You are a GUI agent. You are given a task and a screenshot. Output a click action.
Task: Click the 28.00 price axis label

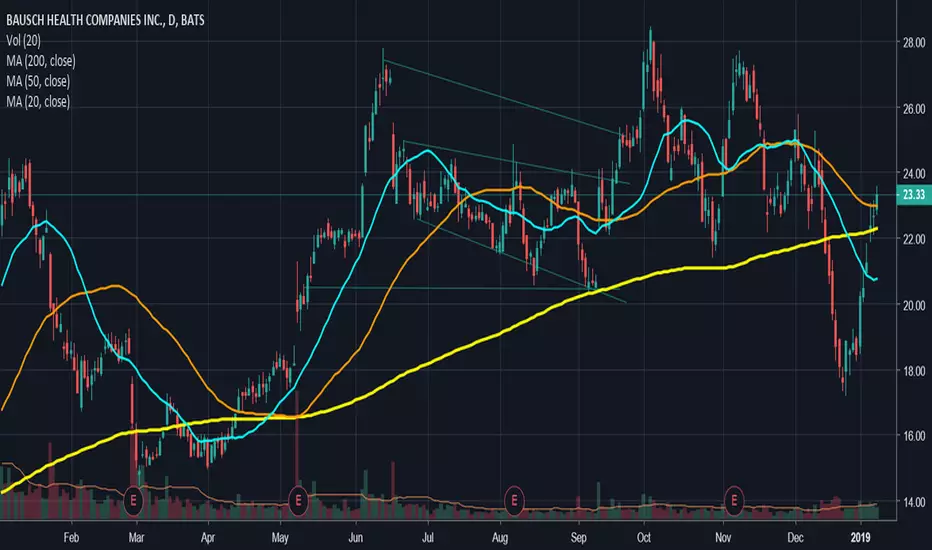click(914, 43)
